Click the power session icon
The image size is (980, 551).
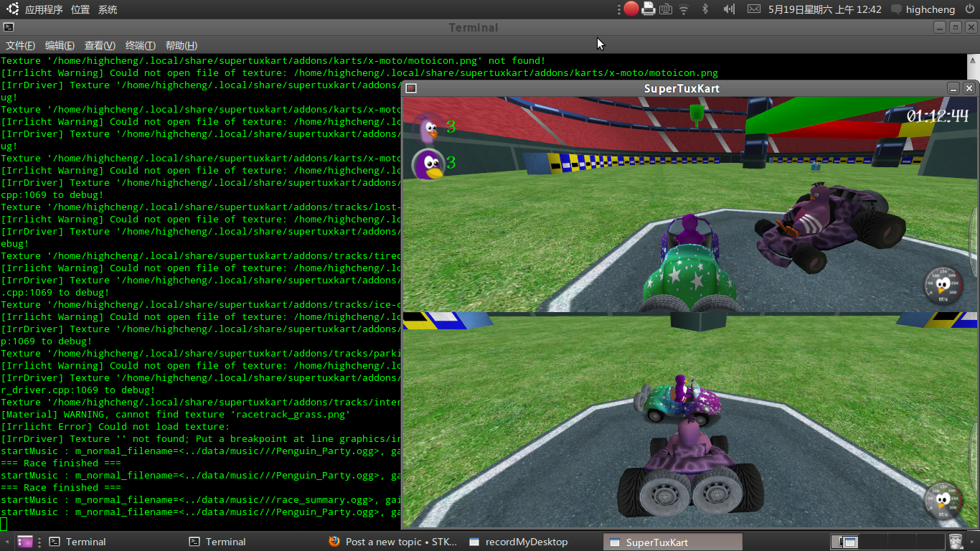[x=970, y=9]
